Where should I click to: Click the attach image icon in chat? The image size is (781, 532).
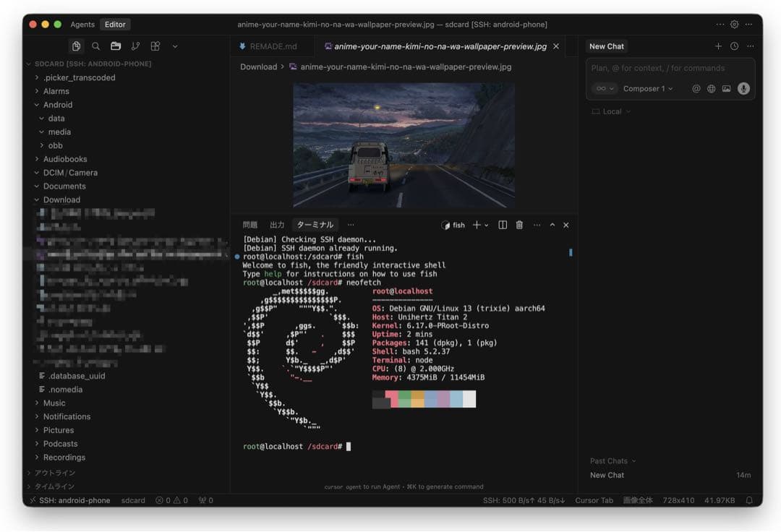726,89
